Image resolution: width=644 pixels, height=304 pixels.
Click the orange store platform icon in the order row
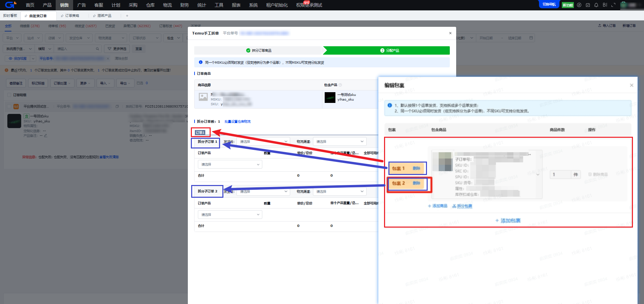click(16, 107)
